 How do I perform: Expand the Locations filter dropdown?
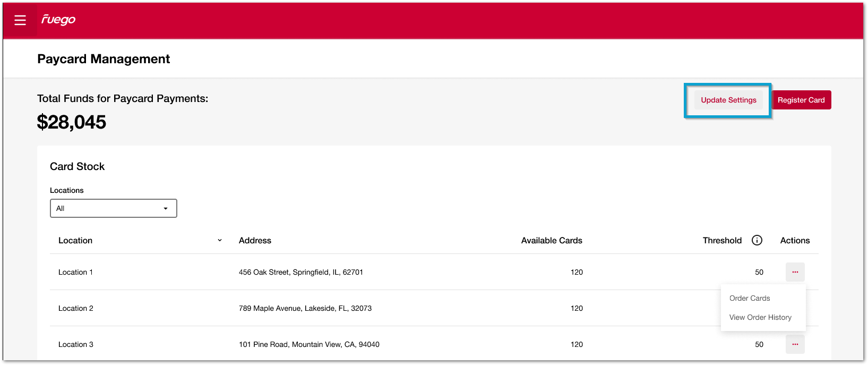(113, 208)
